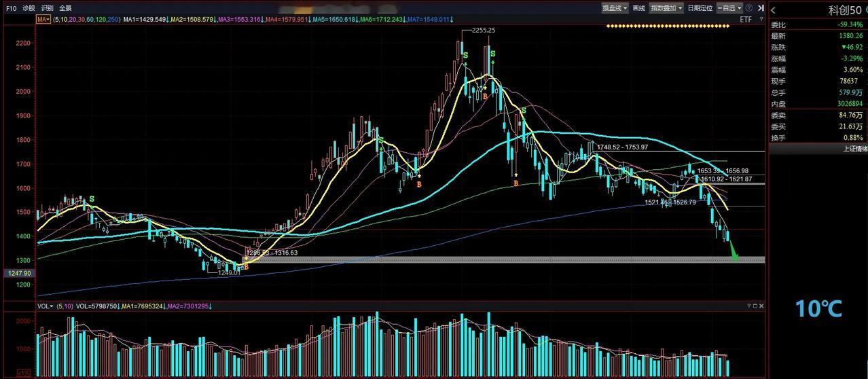Click the MA1=1429.549 readout

pyautogui.click(x=144, y=20)
